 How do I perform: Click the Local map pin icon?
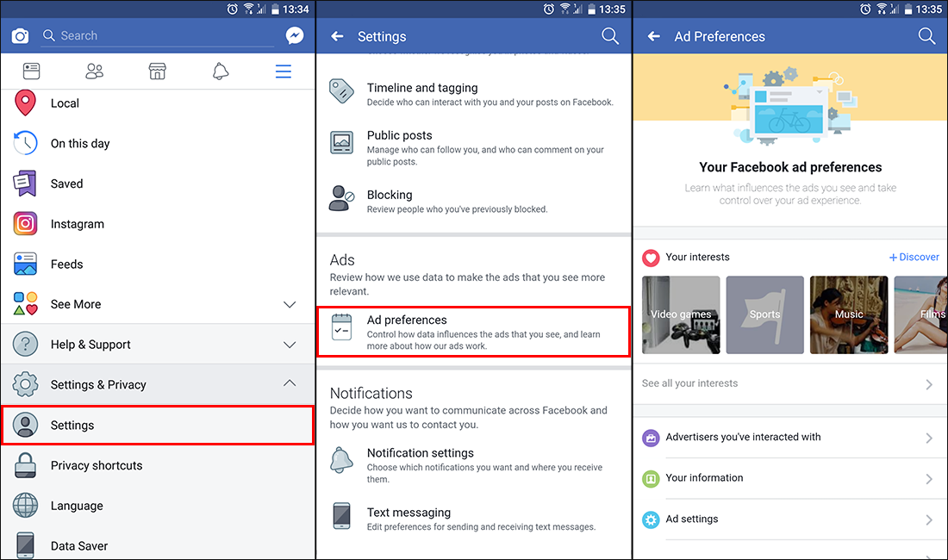[25, 103]
